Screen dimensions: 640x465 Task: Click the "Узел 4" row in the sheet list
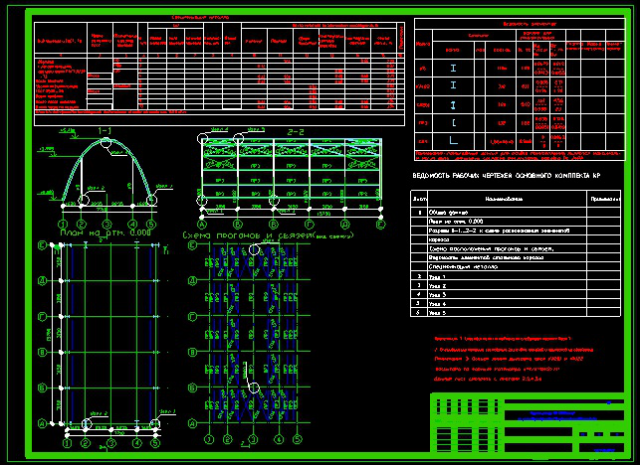pos(515,304)
